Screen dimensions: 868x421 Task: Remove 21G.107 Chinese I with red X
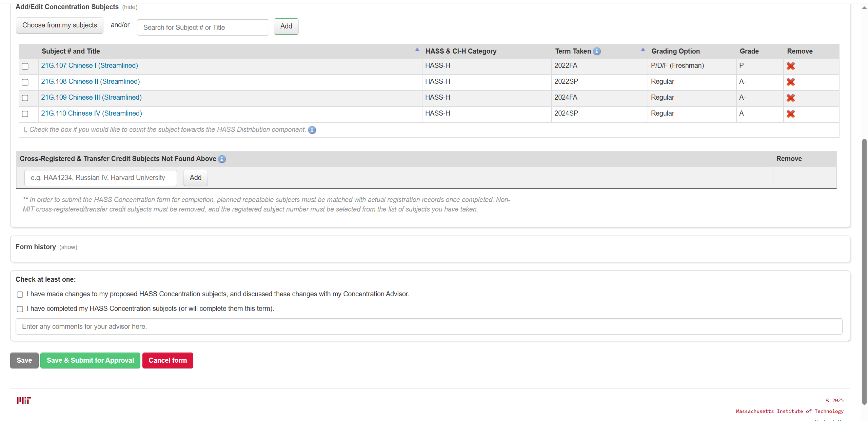(x=790, y=66)
